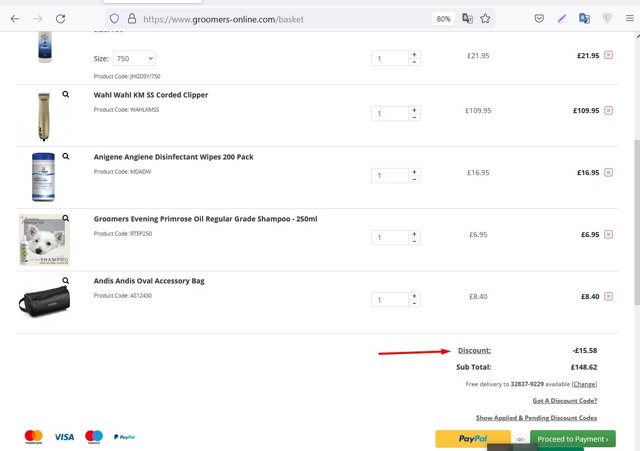Click the Andis accessory bag thumbnail

[44, 302]
